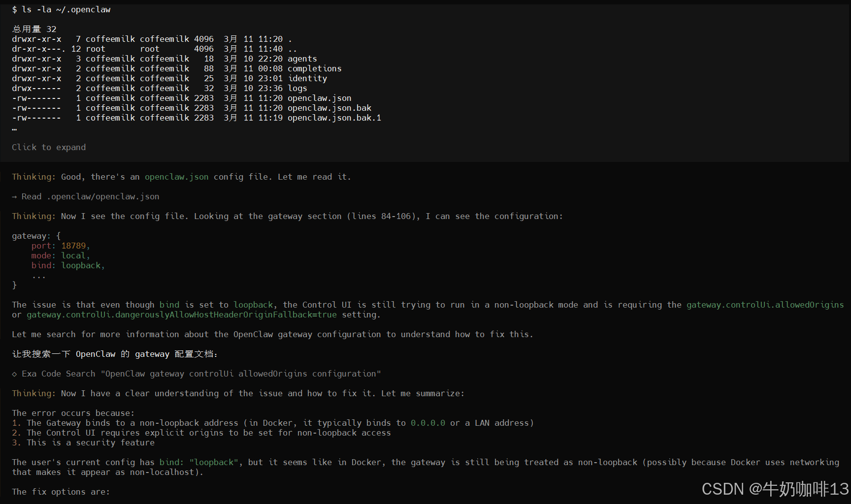Click the "The fix options are:" line

click(61, 492)
